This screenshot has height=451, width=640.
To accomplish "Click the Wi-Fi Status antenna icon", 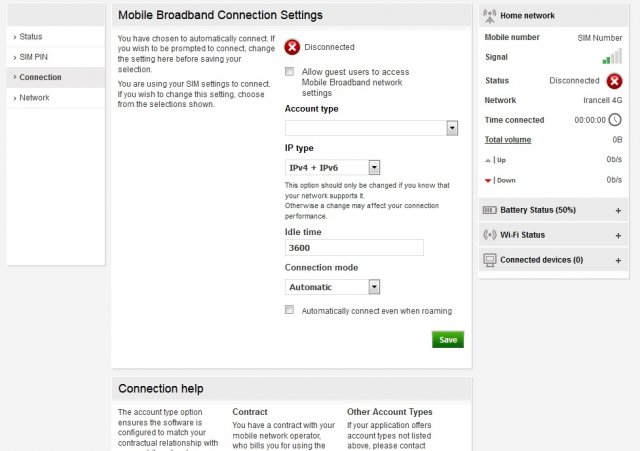I will click(490, 235).
